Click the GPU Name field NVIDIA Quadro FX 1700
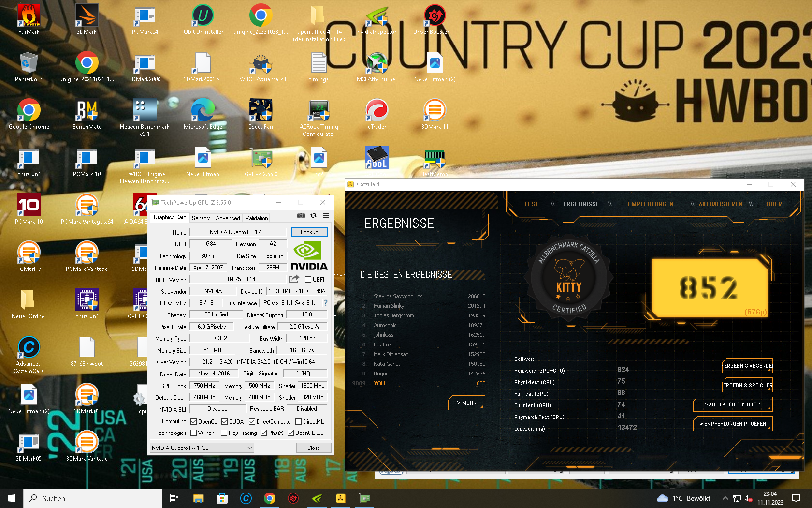 pos(238,232)
